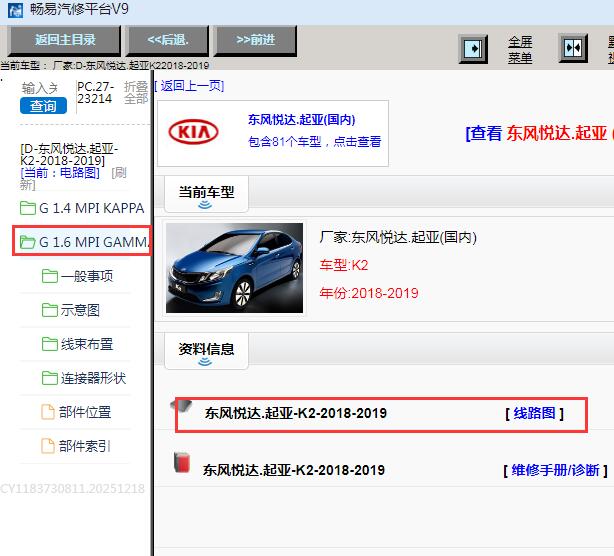Click the red book icon beside 维修手册 row

182,462
